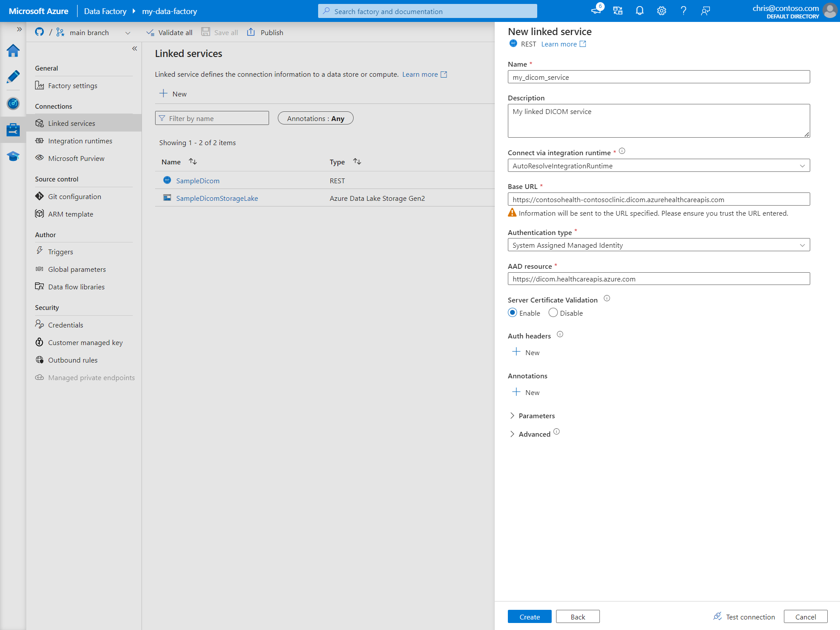This screenshot has height=630, width=840.
Task: Open the integration runtime dropdown
Action: point(658,166)
